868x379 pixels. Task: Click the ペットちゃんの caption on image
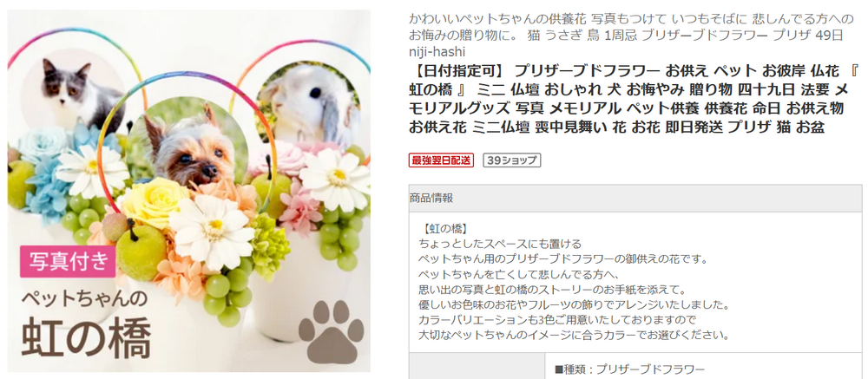84,299
